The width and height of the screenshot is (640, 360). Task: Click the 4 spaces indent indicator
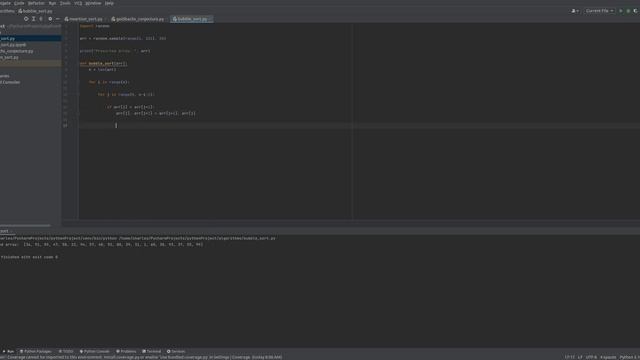coord(608,357)
